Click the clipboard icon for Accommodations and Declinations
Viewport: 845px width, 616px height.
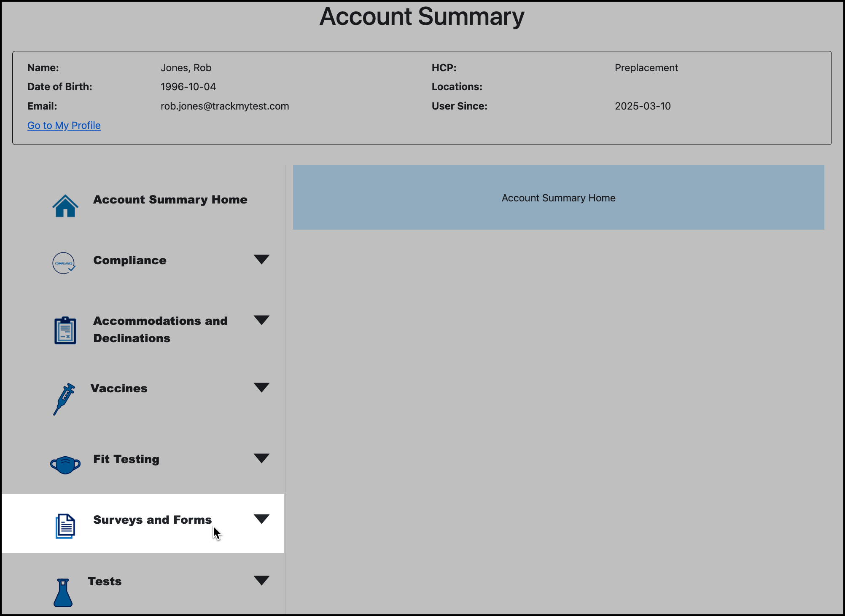coord(65,330)
